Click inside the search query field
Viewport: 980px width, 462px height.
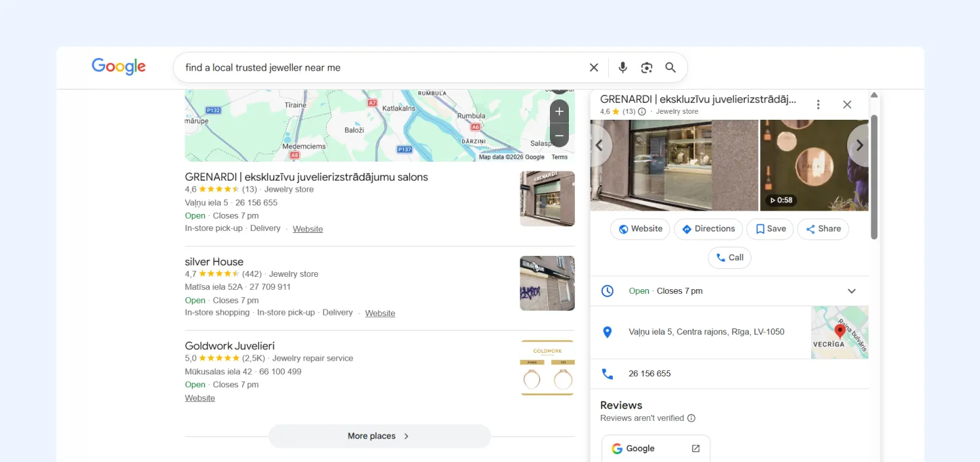[380, 67]
